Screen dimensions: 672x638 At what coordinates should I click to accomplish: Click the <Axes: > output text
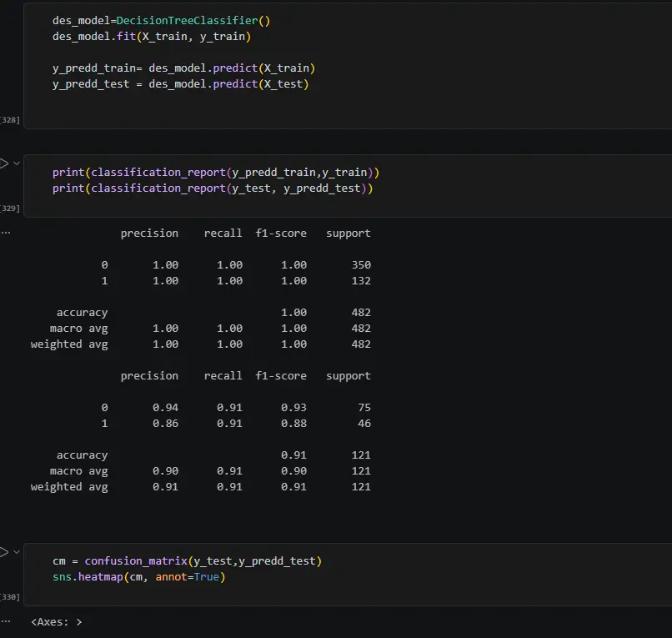(56, 622)
